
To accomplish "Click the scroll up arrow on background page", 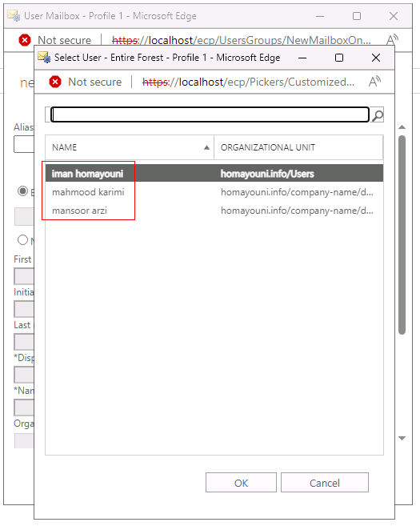I will tap(402, 127).
